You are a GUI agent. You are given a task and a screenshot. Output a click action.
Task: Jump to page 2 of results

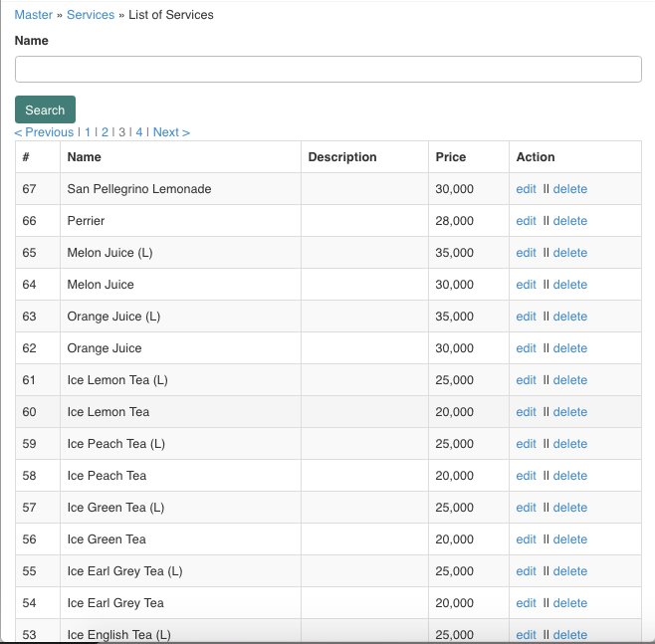105,132
